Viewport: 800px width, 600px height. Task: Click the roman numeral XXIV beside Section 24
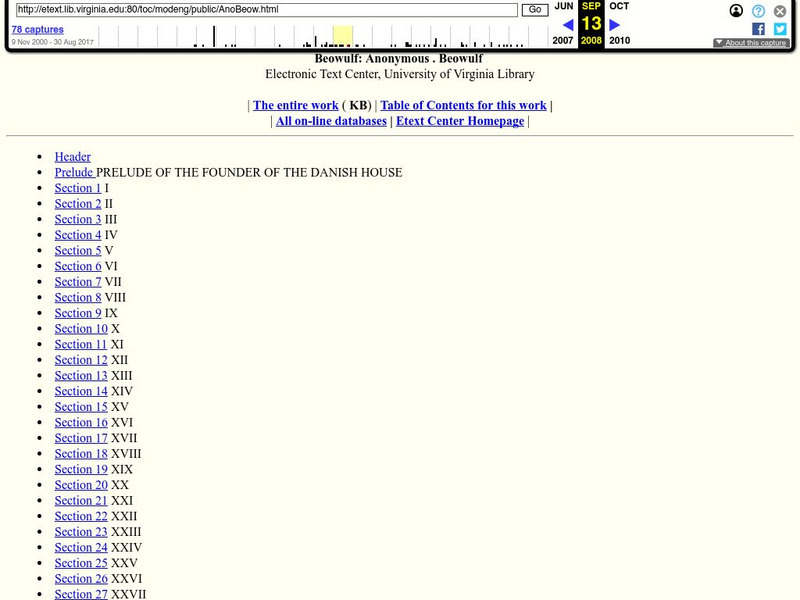tap(127, 547)
